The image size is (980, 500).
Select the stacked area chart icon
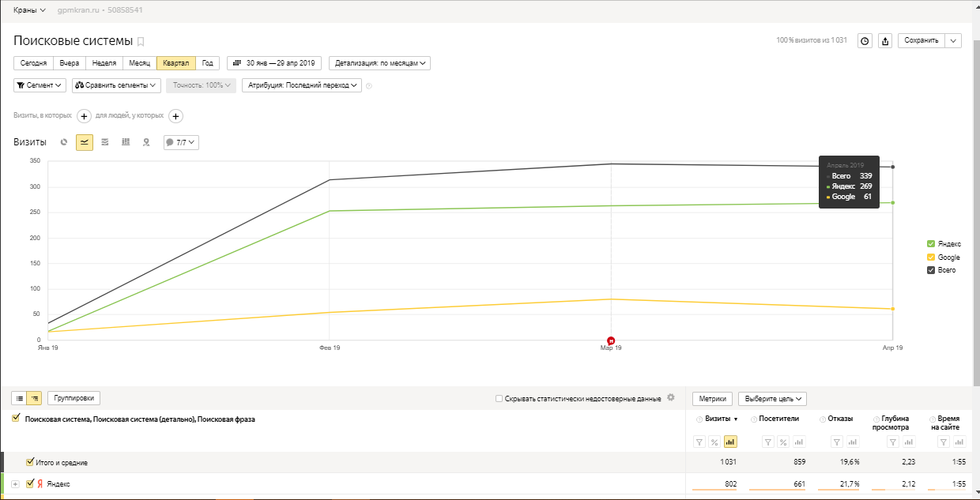pos(105,142)
